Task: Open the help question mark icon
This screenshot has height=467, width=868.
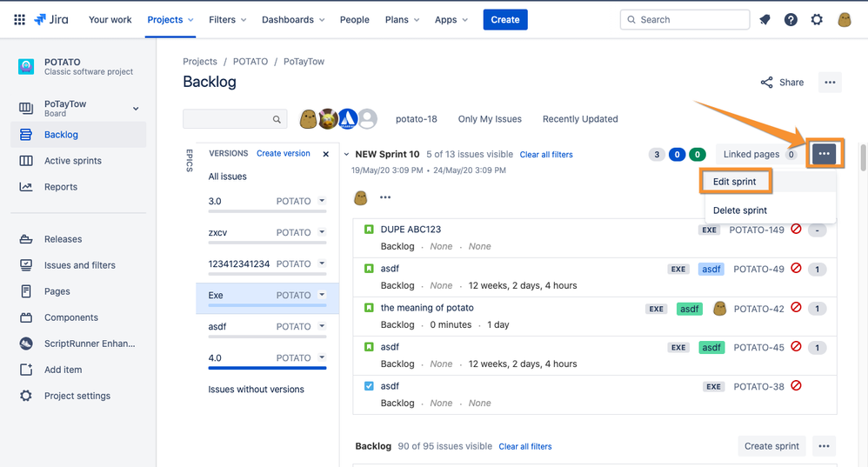Action: 791,19
